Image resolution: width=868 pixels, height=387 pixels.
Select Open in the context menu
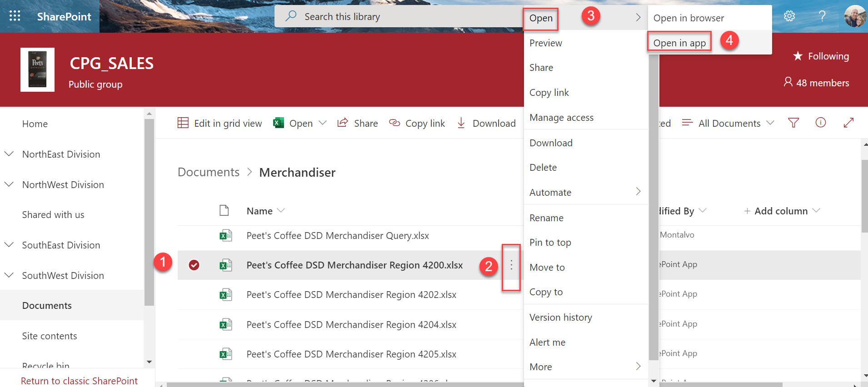(x=586, y=18)
